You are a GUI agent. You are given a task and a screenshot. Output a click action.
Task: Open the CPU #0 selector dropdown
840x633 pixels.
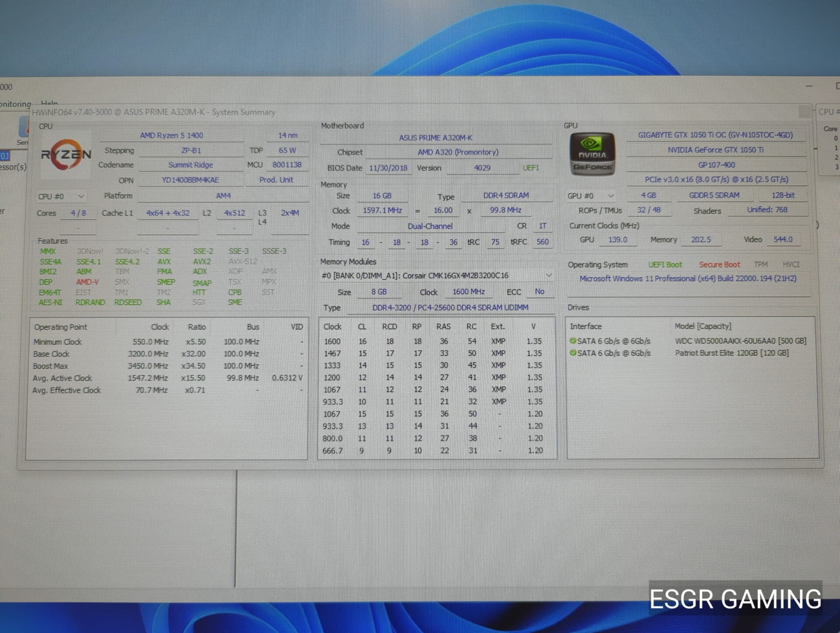pos(61,196)
